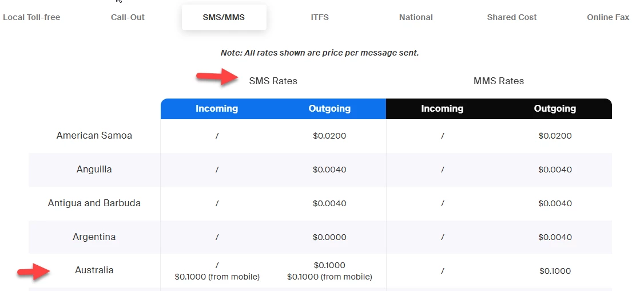The image size is (644, 291).
Task: Switch to the Shared Cost tab
Action: pyautogui.click(x=512, y=17)
